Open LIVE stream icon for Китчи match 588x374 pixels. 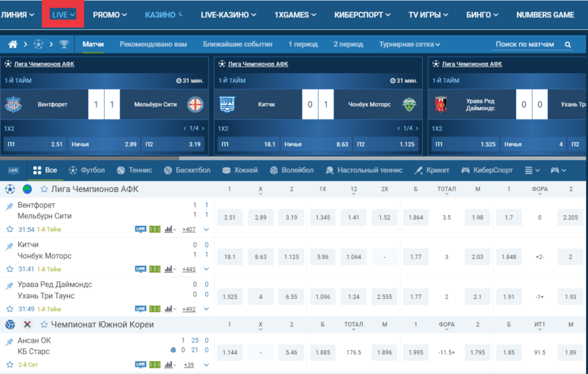coord(140,269)
